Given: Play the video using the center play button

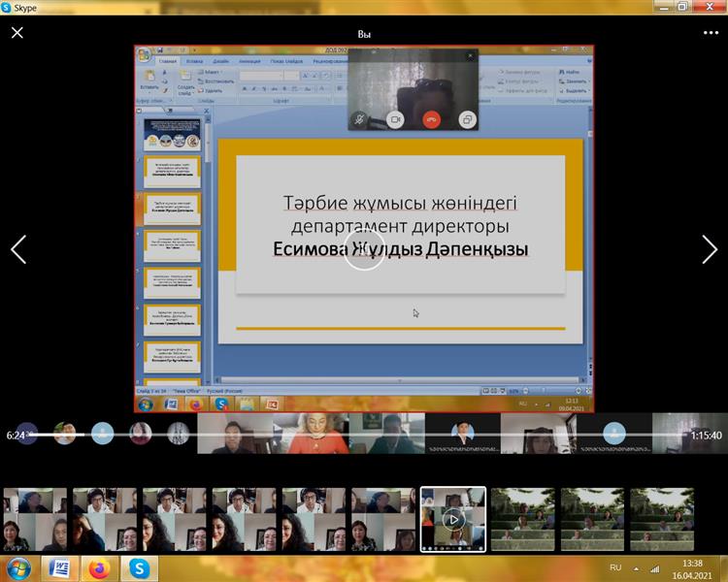Looking at the screenshot, I should coord(365,249).
